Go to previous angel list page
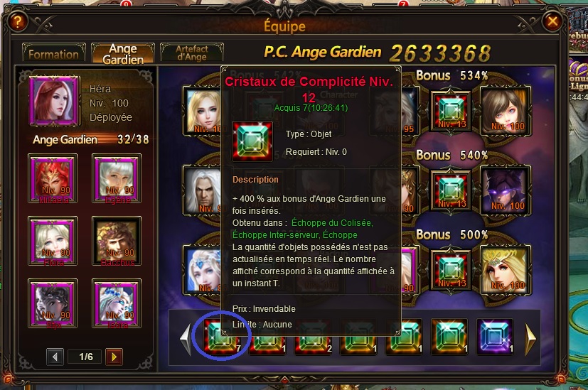This screenshot has height=390, width=588. 55,357
